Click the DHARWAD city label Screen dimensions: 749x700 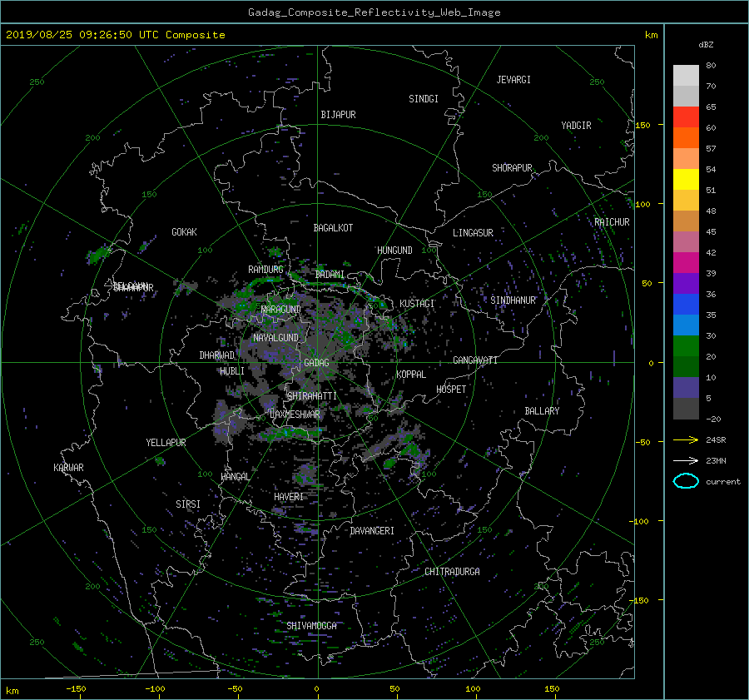[x=217, y=355]
